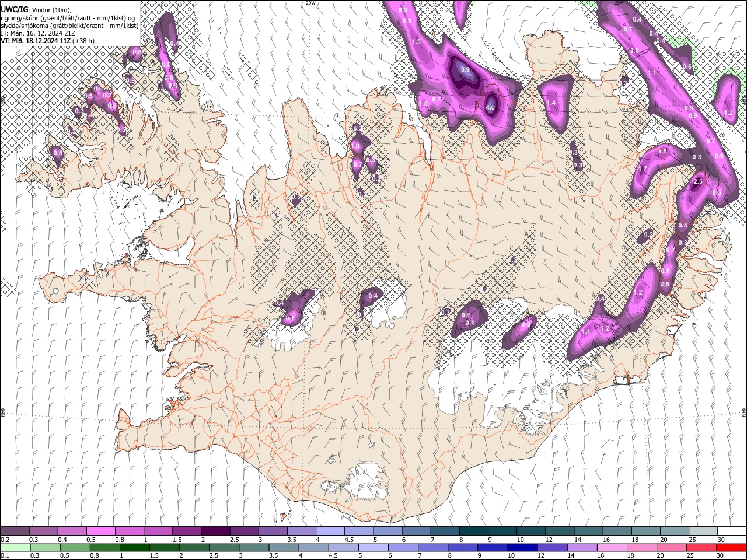Select the "slydda/snjókoma" description line in header

69,26
